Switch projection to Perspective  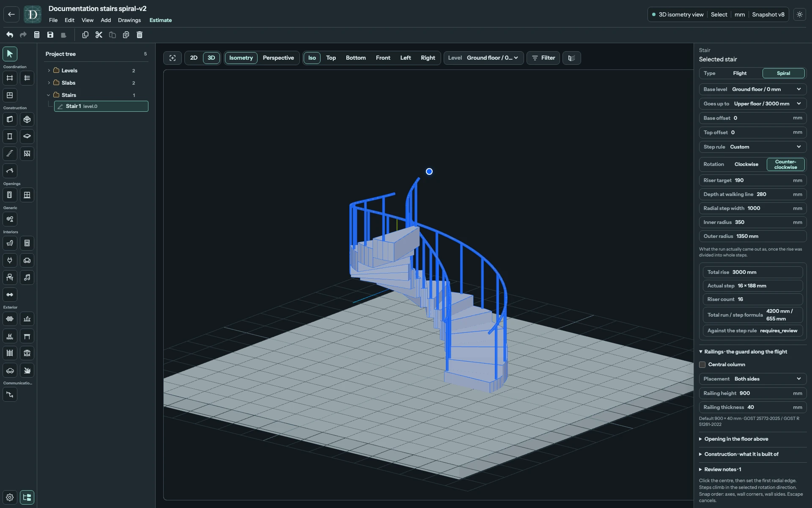click(x=278, y=58)
